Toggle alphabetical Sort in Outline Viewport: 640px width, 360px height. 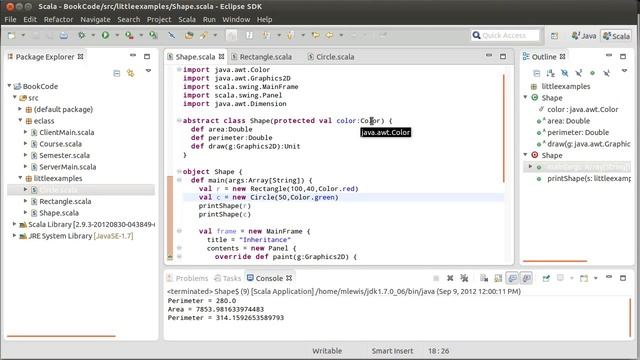551,73
